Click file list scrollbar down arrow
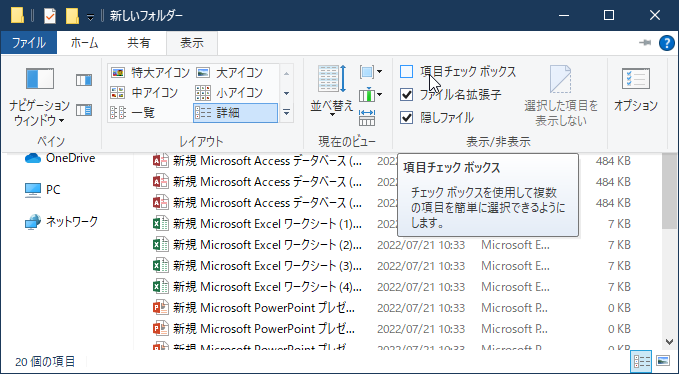Viewport: 679px width, 374px height. click(x=669, y=342)
